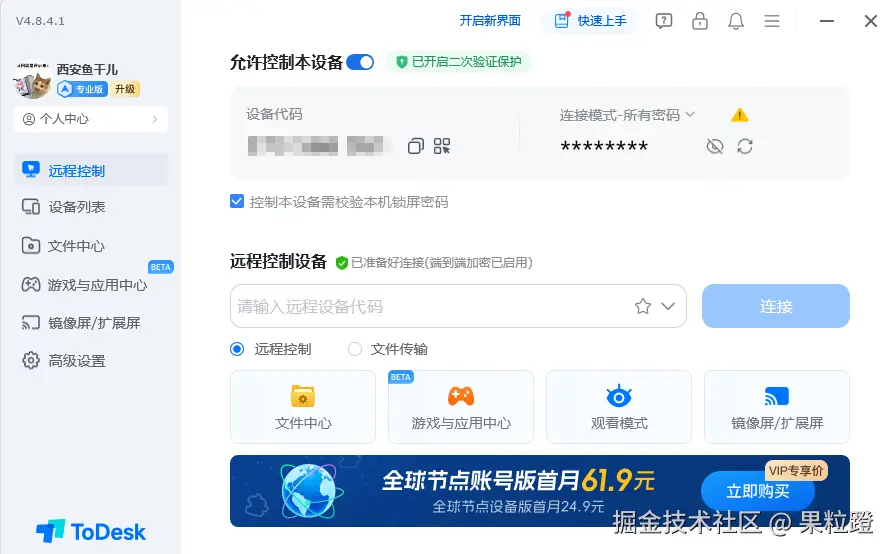Uncheck 控制本设备需校验本机锁屏密码 checkbox
The height and width of the screenshot is (554, 891).
(237, 201)
